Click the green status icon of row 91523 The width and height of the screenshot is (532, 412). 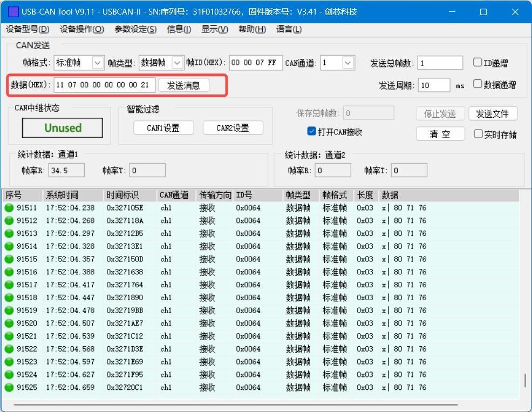(9, 362)
